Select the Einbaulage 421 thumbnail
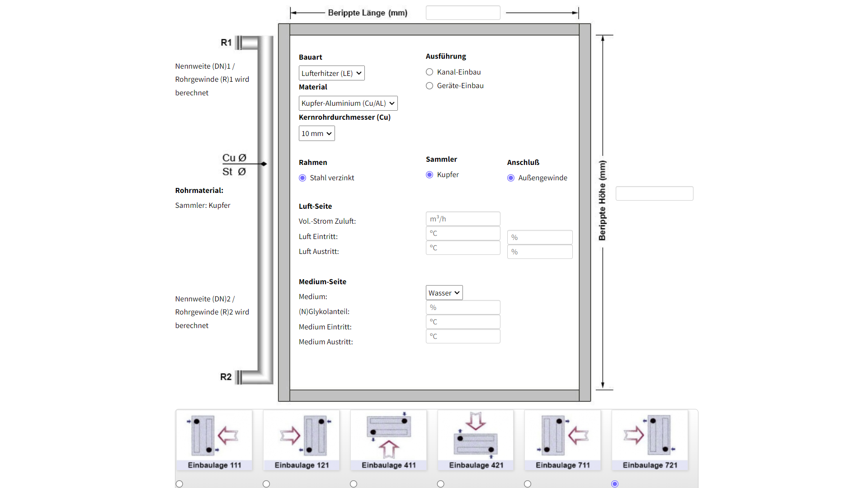Screen dimensions: 868x488 point(476,440)
